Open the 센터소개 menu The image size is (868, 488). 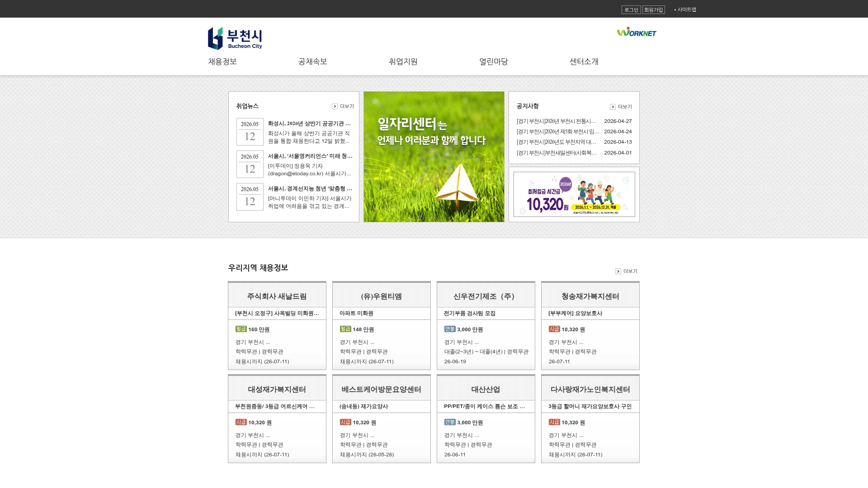(x=584, y=61)
